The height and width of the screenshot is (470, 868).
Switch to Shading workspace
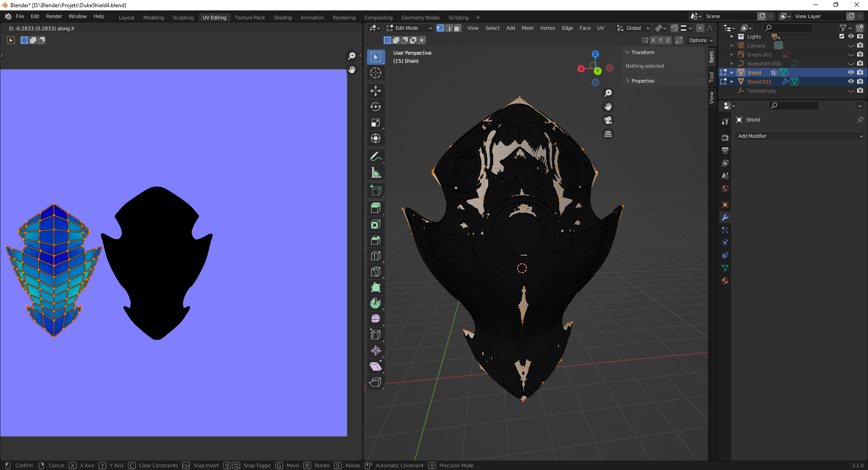(x=283, y=18)
